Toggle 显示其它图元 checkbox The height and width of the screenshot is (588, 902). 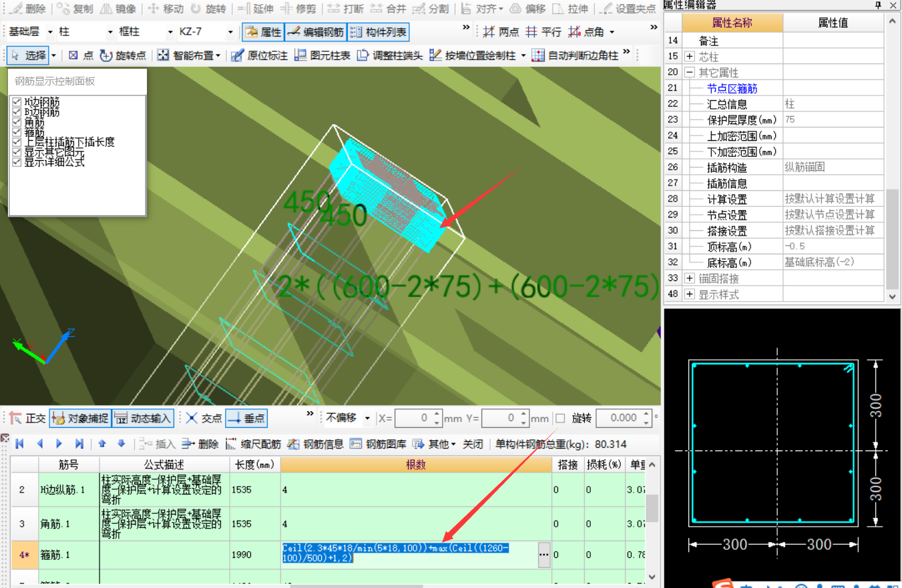coord(17,152)
